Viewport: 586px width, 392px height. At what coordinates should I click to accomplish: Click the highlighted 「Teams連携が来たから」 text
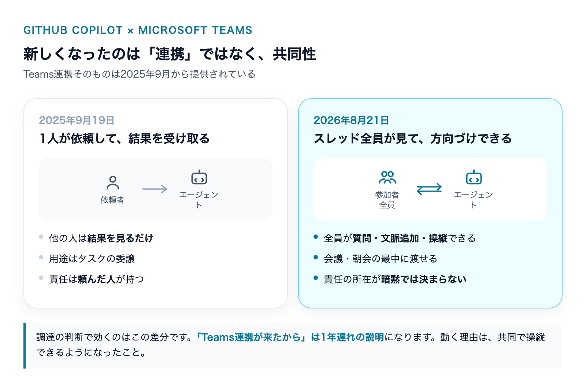(x=252, y=337)
